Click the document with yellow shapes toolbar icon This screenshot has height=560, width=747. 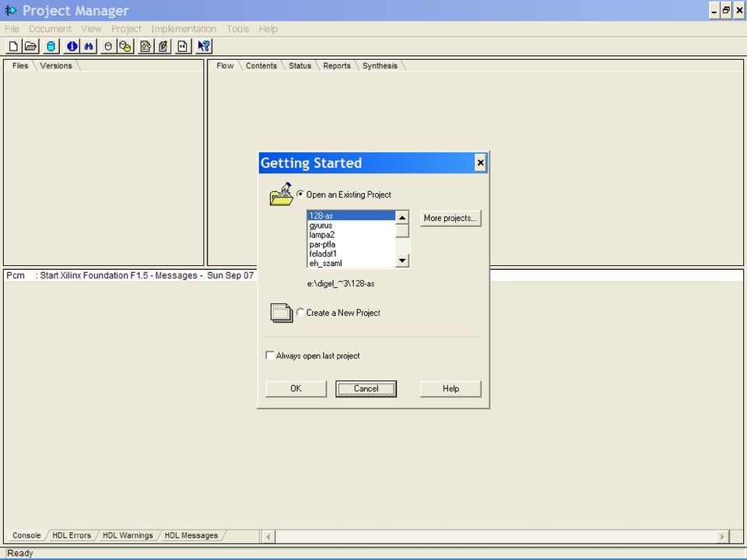tap(146, 46)
